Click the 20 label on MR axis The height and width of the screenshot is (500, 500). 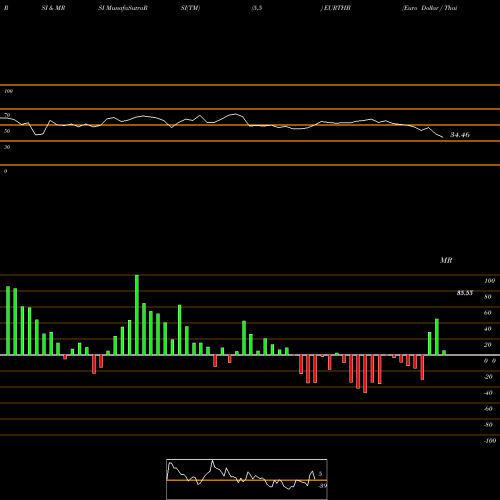[x=488, y=345]
